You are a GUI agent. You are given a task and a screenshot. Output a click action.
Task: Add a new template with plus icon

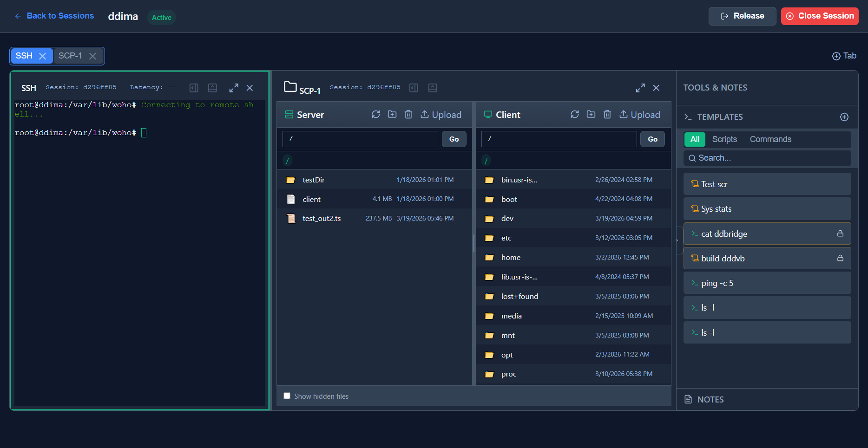[x=844, y=117]
